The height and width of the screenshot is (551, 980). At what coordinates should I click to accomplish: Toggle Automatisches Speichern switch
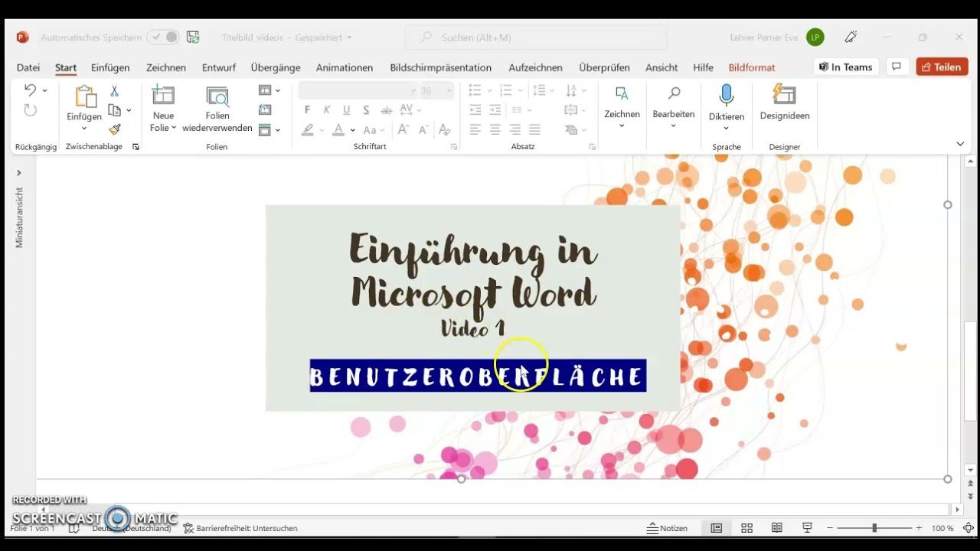pyautogui.click(x=163, y=37)
